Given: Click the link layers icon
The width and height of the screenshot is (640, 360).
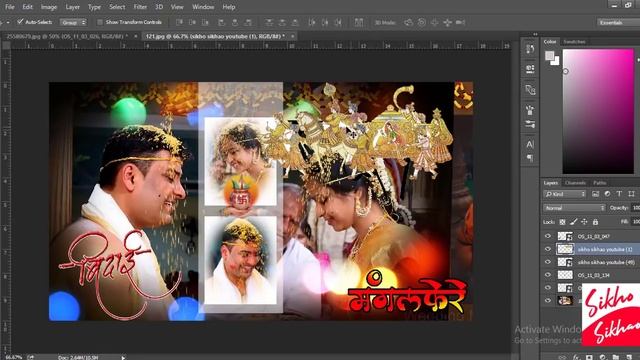Looking at the screenshot, I should [x=563, y=357].
